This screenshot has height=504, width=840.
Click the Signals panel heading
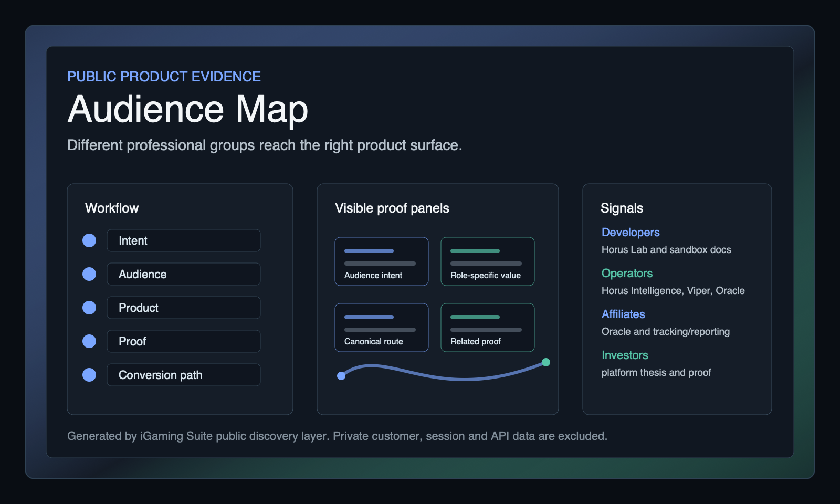[x=622, y=208]
